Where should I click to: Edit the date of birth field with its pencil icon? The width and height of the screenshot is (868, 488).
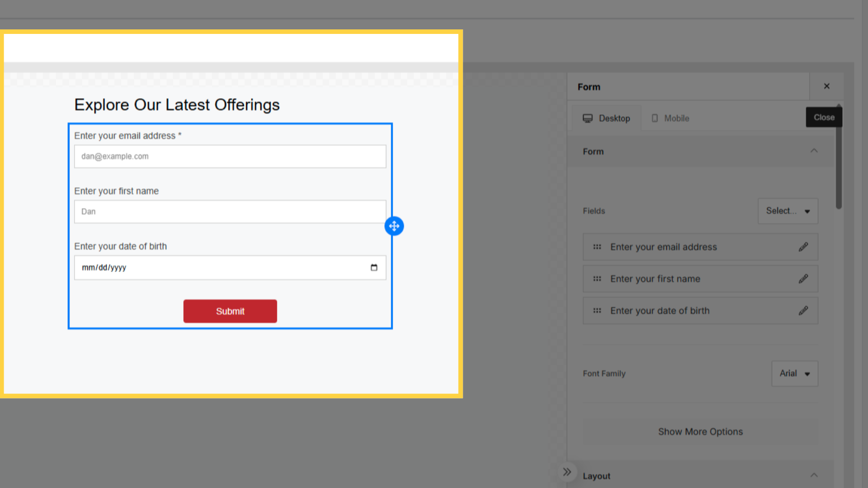(803, 311)
